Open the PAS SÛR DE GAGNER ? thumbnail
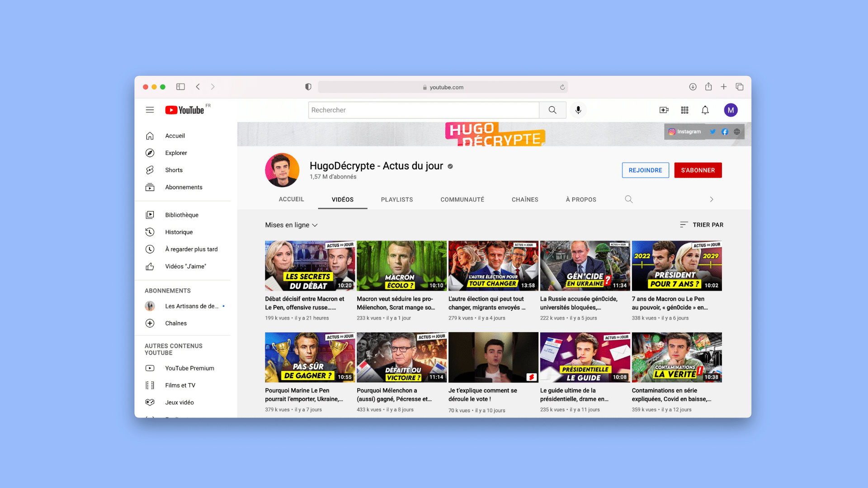 coord(310,357)
